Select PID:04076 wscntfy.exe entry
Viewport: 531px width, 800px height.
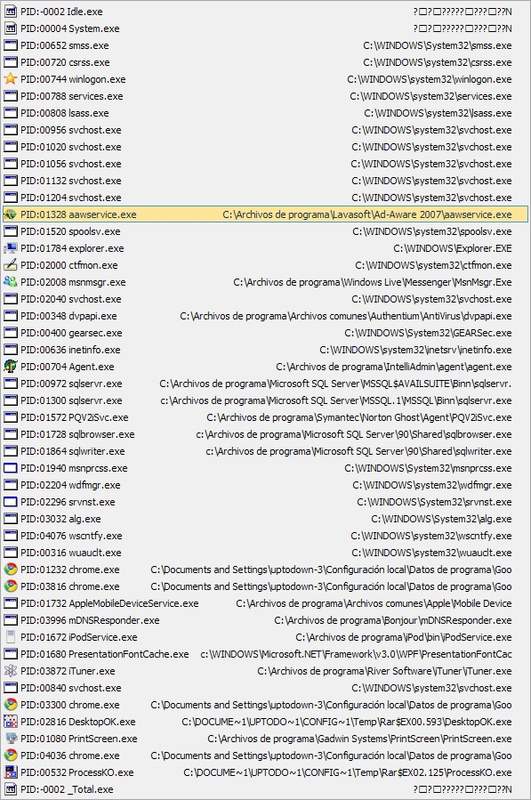pyautogui.click(x=265, y=536)
